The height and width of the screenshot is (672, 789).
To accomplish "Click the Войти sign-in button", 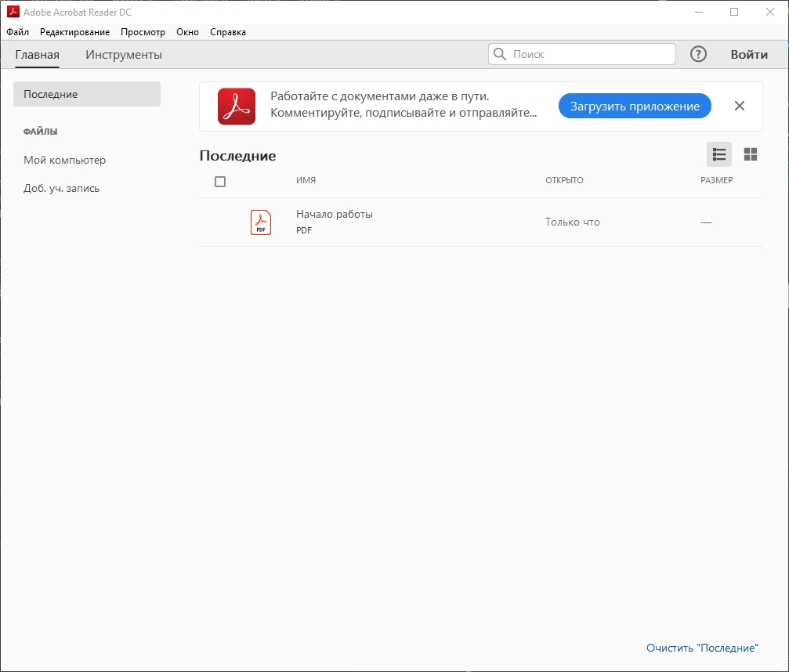I will point(749,54).
